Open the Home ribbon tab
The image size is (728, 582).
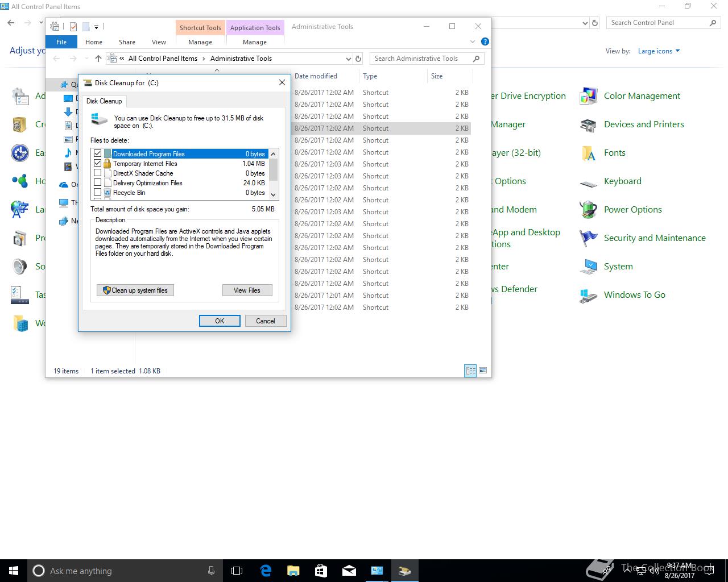(x=94, y=42)
